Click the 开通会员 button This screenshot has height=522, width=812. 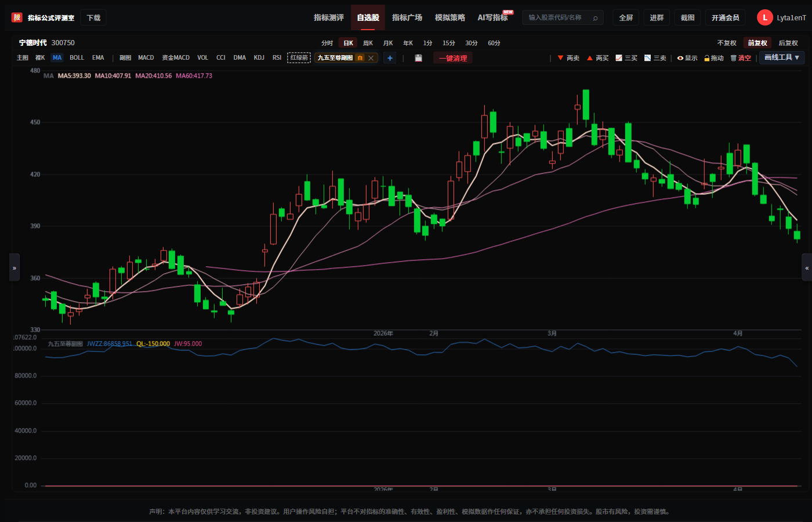726,17
